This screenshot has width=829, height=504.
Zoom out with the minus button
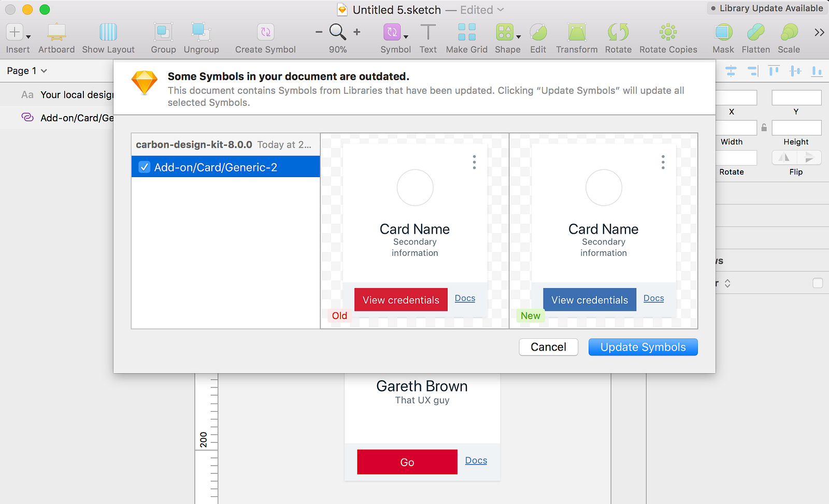click(x=319, y=32)
